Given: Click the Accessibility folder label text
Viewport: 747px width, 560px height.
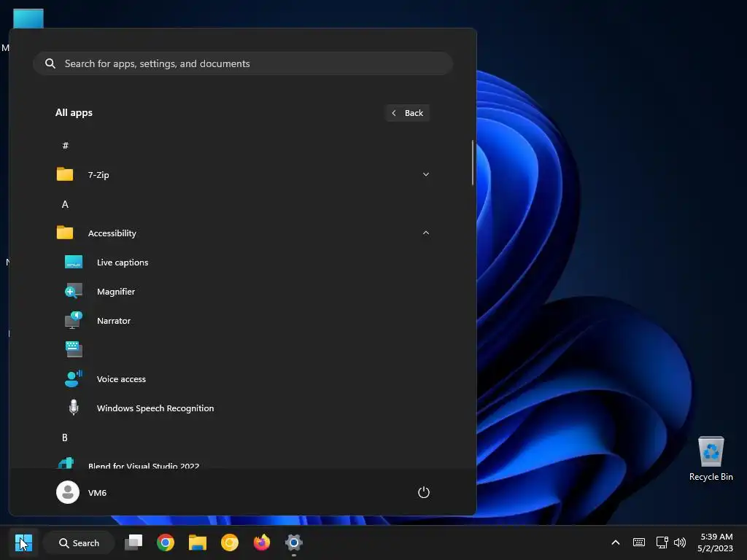Looking at the screenshot, I should coord(112,233).
